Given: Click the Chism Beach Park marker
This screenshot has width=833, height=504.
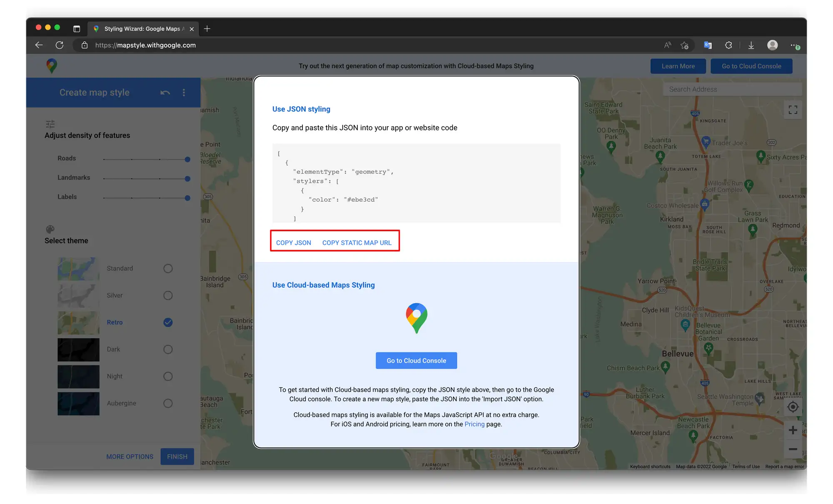Looking at the screenshot, I should pyautogui.click(x=665, y=367).
